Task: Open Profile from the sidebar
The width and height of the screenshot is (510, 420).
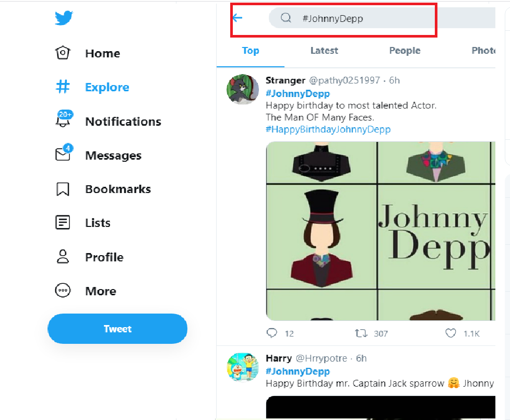Action: point(89,257)
